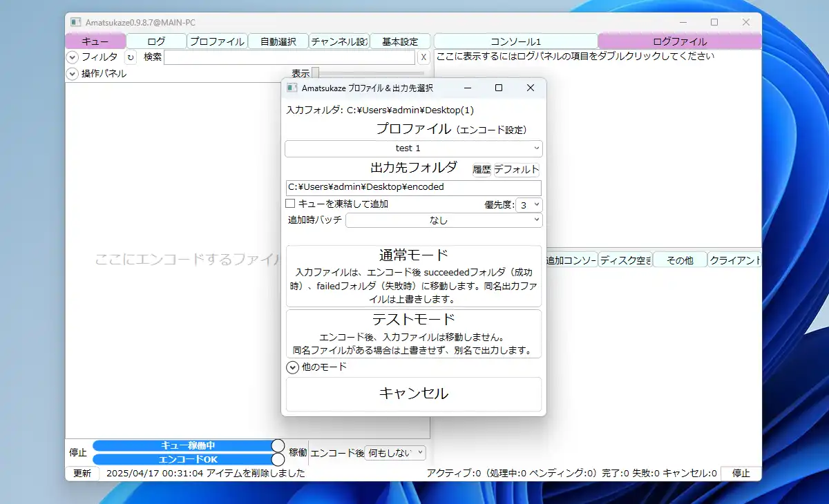
Task: Click the 停止 button at bottom right
Action: 741,474
